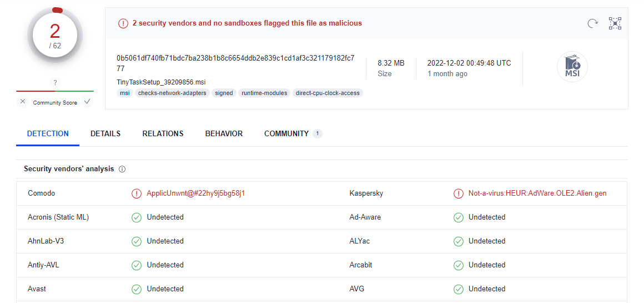Image resolution: width=644 pixels, height=303 pixels.
Task: Click the MSI file type icon
Action: click(x=572, y=67)
